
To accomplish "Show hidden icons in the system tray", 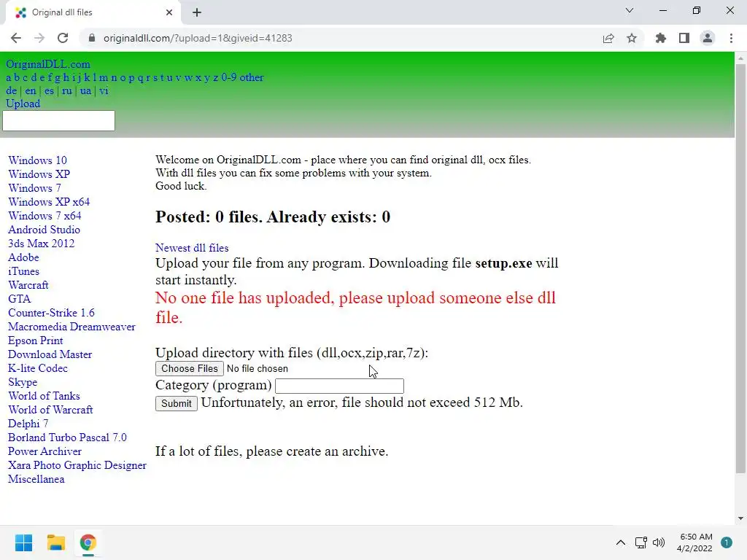I will 620,542.
